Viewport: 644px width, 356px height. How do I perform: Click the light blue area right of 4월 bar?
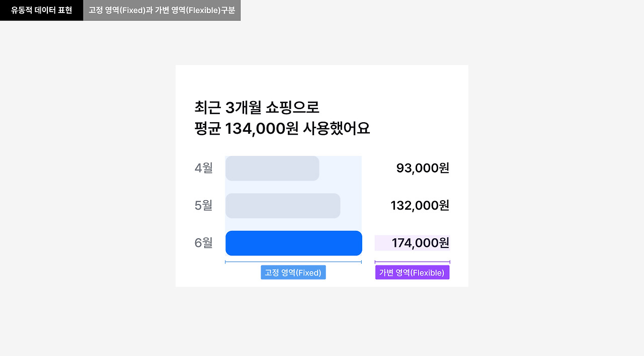[x=341, y=168]
